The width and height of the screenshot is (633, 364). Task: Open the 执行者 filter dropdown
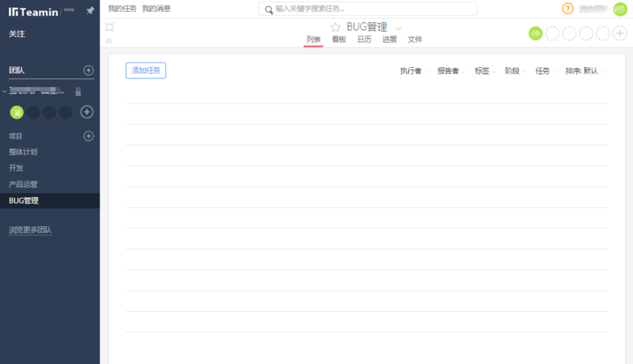point(414,71)
